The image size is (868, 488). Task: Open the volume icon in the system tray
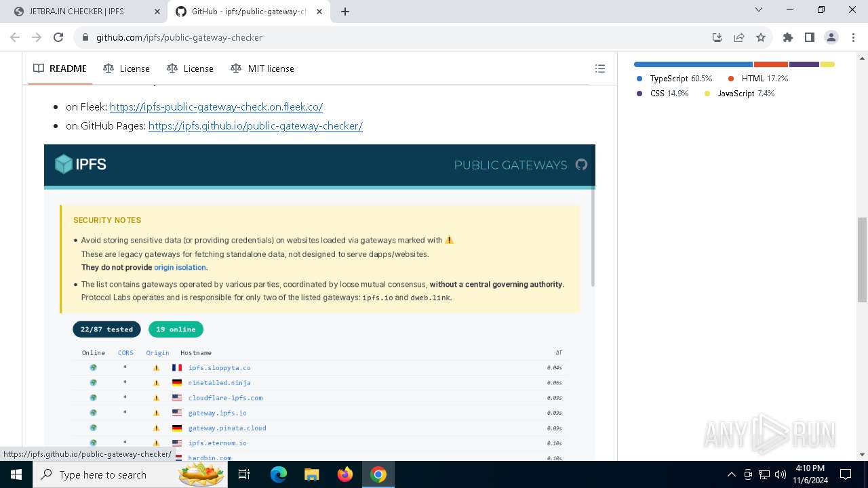click(780, 474)
